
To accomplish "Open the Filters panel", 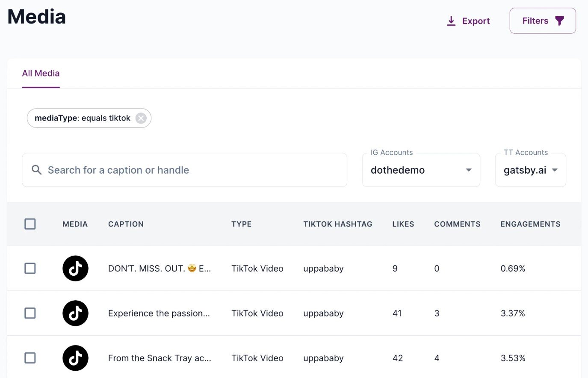I will coord(542,20).
